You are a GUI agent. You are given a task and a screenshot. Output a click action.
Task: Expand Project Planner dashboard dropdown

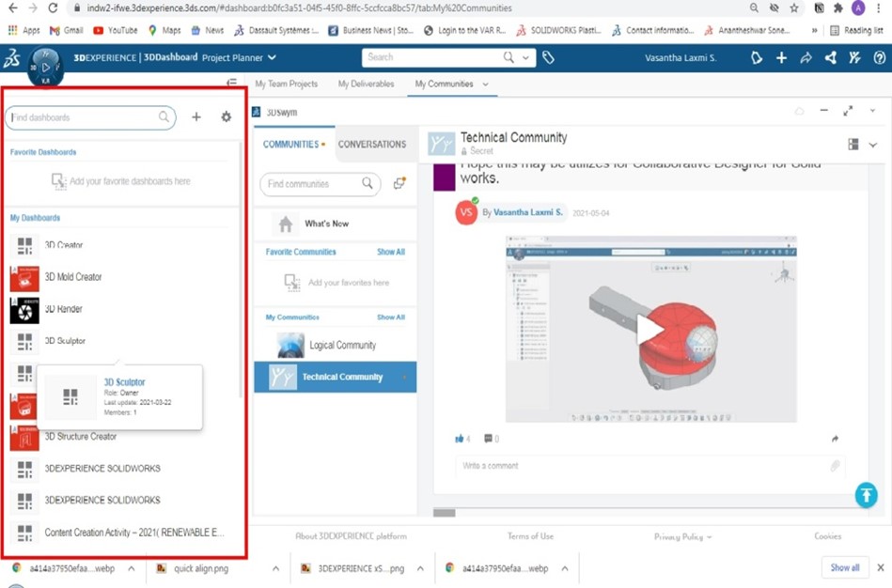272,57
